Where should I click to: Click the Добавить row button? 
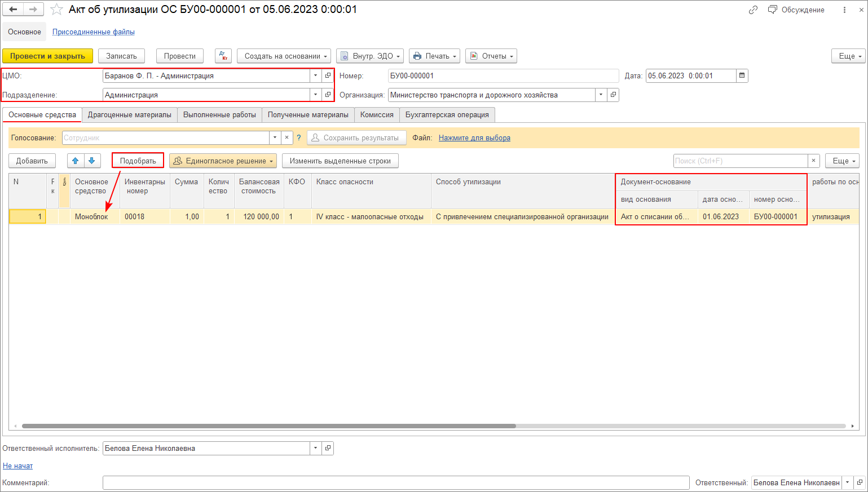(32, 161)
